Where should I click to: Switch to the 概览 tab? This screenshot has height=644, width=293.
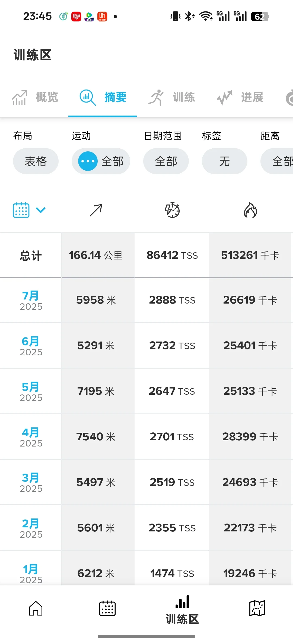click(x=35, y=97)
